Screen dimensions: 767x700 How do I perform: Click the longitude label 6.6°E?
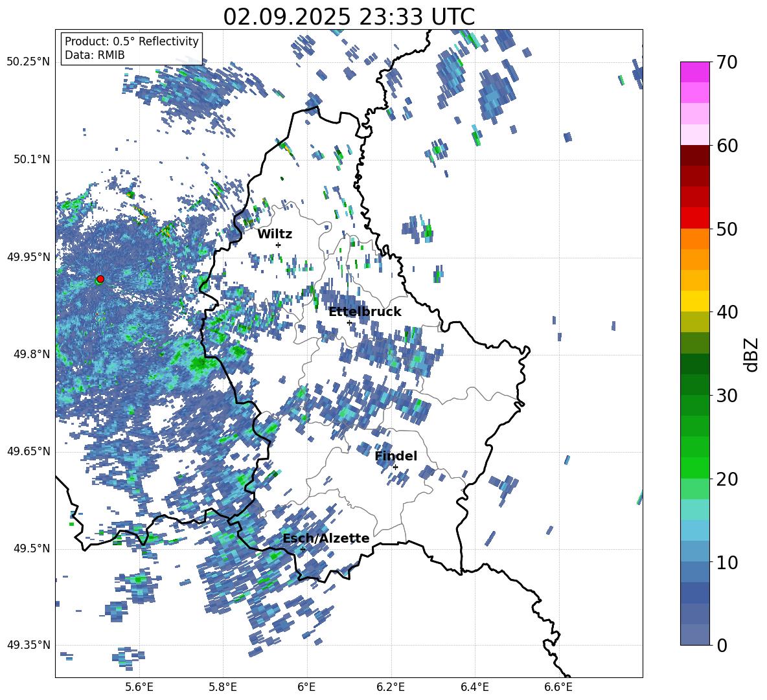558,687
